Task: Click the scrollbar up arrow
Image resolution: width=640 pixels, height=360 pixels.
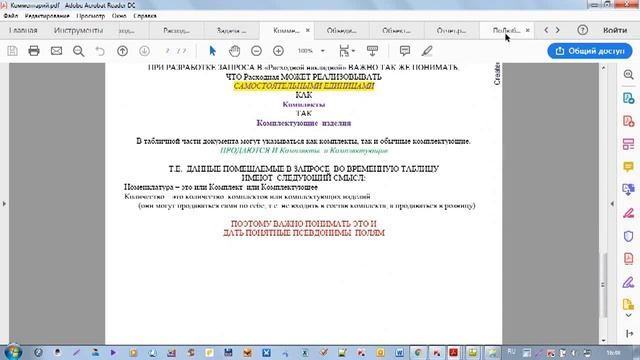Action: 603,68
